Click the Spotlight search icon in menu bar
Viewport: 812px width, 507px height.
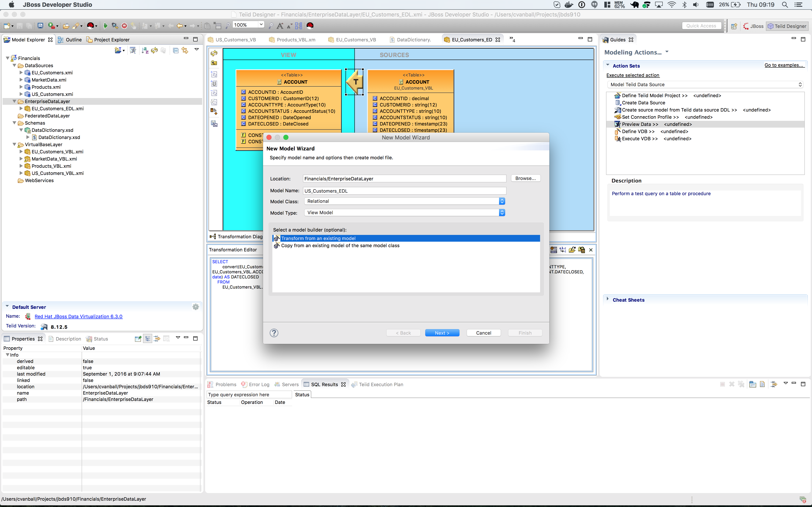[x=785, y=5]
